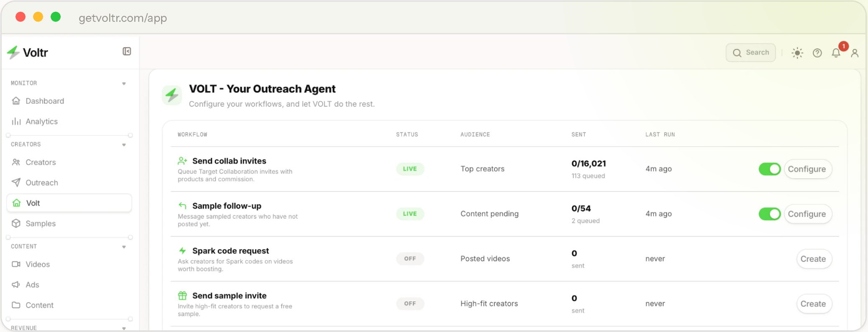The height and width of the screenshot is (332, 868).
Task: Configure the Send collab invites workflow
Action: [x=807, y=169]
